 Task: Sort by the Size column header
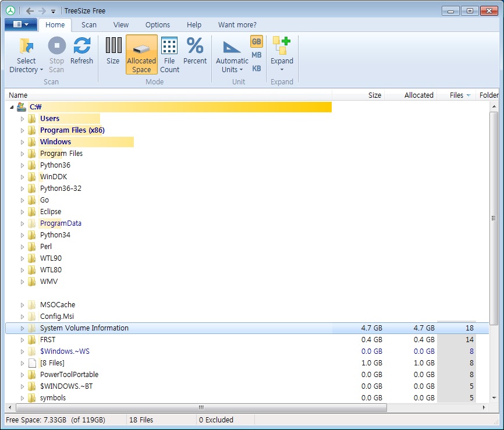358,95
